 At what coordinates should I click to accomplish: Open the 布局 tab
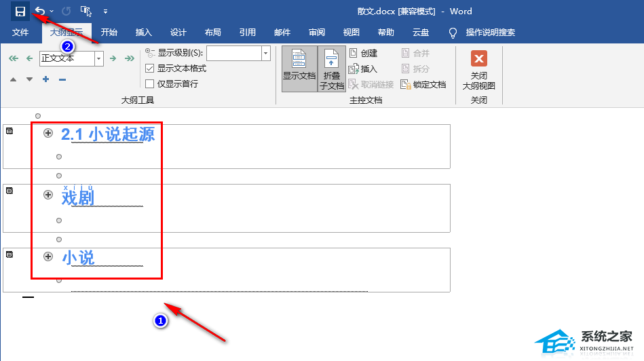coord(213,33)
